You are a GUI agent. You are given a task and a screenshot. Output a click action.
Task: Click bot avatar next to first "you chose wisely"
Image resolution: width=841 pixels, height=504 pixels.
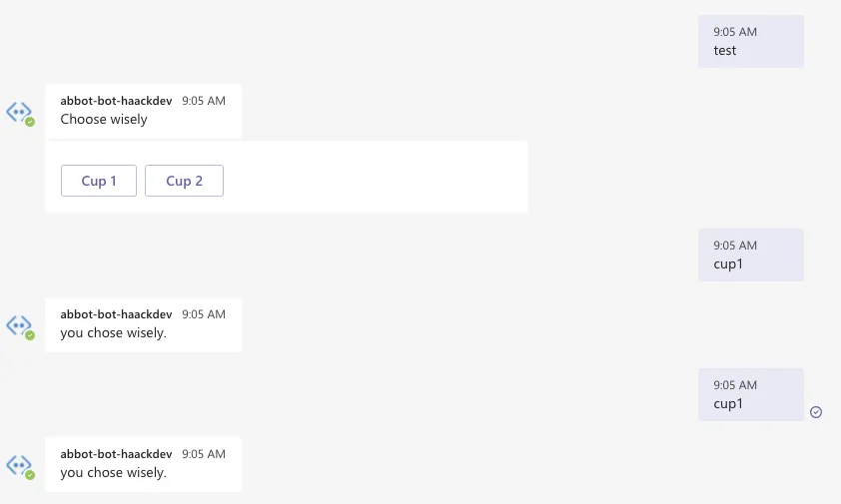click(x=20, y=325)
